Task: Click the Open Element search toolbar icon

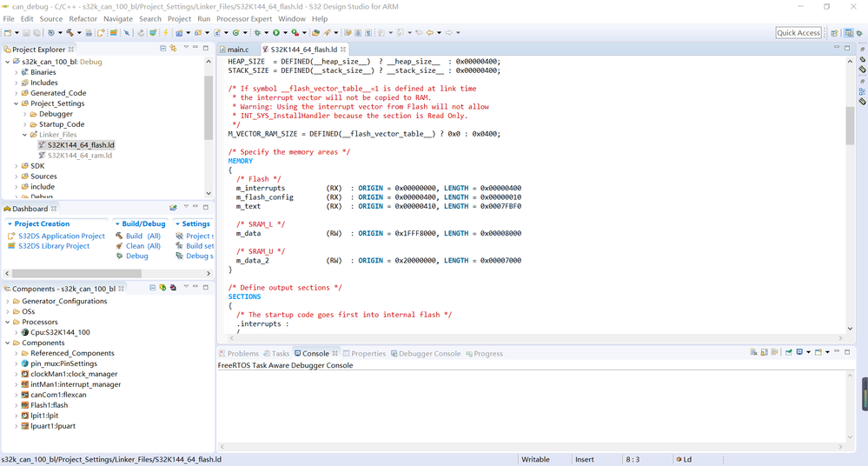Action: 315,33
